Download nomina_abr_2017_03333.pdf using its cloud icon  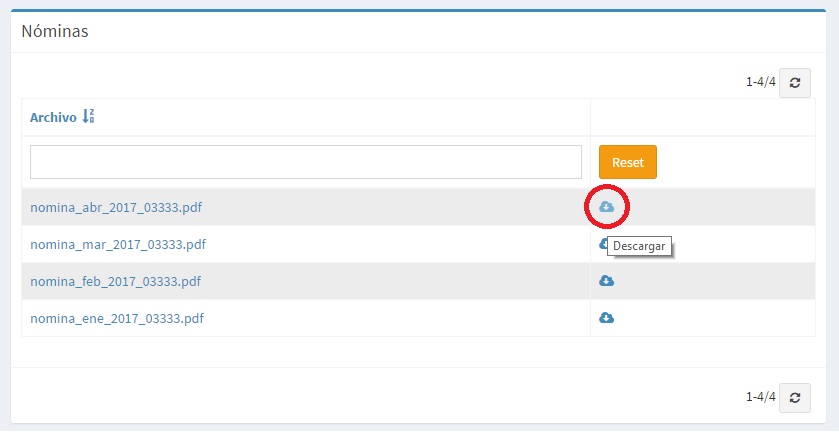(606, 207)
